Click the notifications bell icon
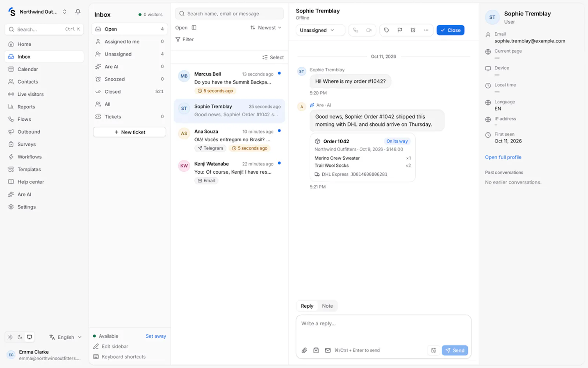The width and height of the screenshot is (588, 368). [78, 12]
